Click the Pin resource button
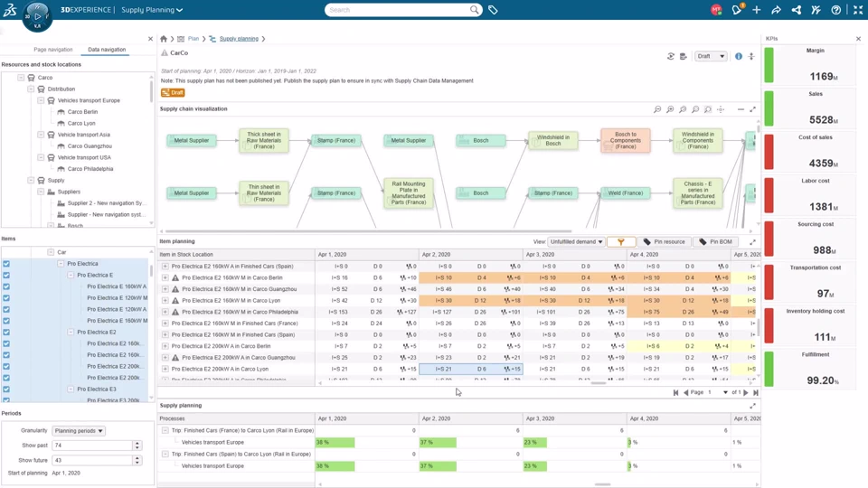The height and width of the screenshot is (488, 868). (x=664, y=242)
